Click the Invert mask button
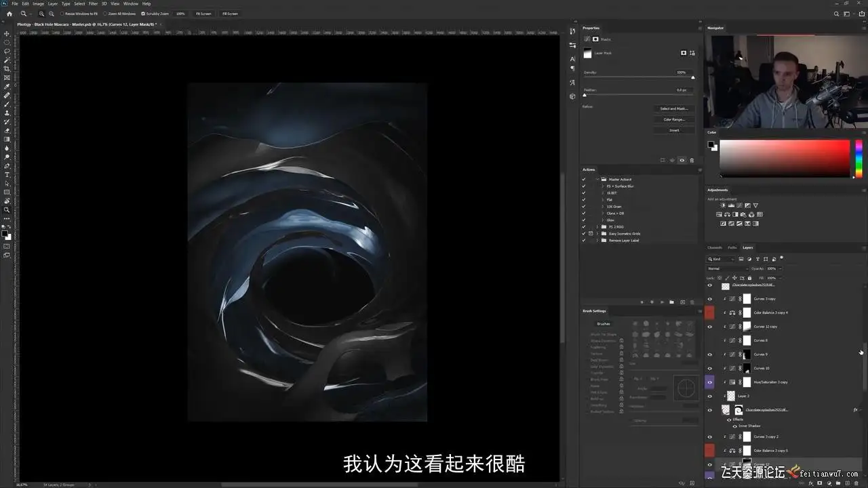The image size is (868, 488). tap(674, 130)
